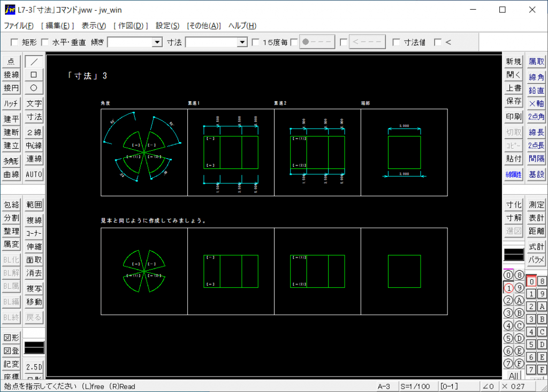The image size is (548, 392).
Task: Click the 保存 save button
Action: [514, 101]
